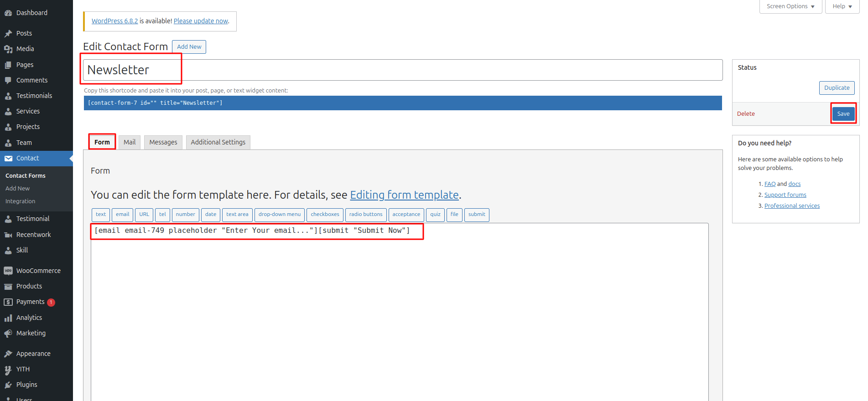The height and width of the screenshot is (401, 868).
Task: Open Contact Forms submenu item
Action: click(x=26, y=175)
